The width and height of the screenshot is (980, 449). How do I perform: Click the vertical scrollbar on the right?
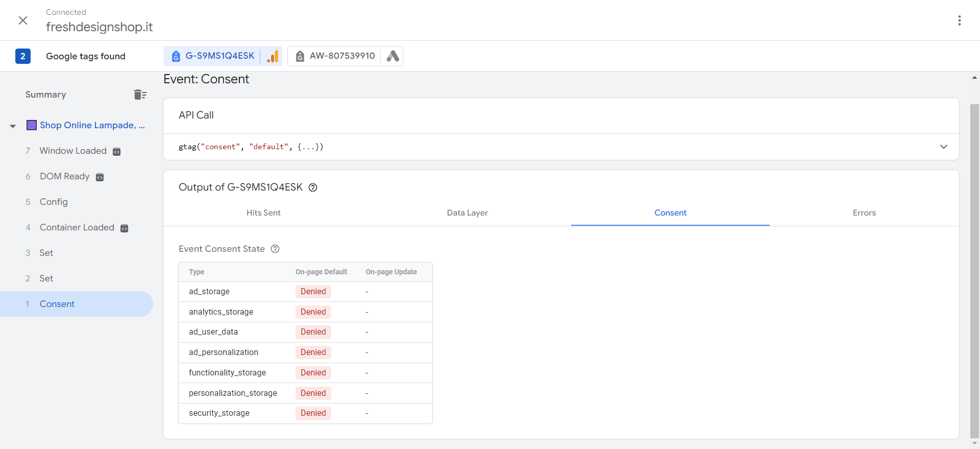974,271
